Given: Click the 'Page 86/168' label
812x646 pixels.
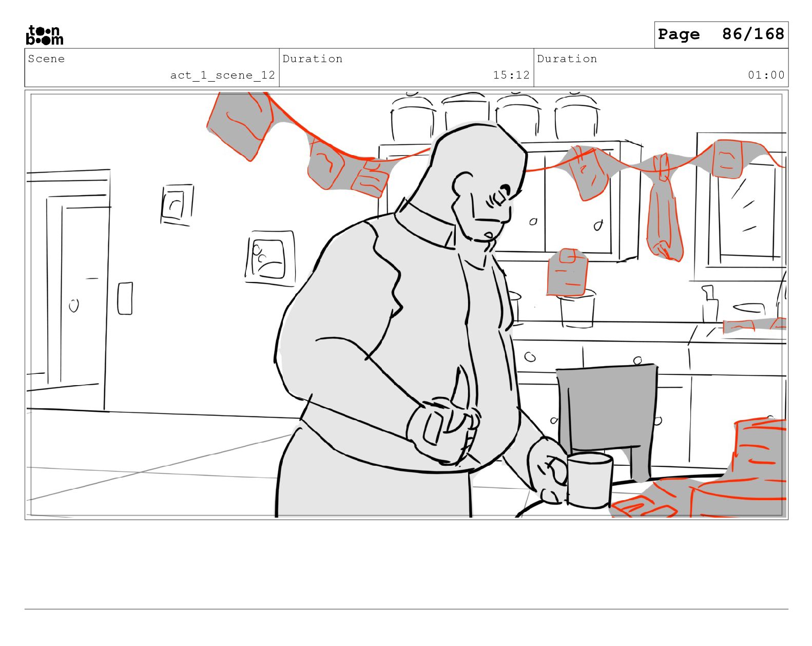Looking at the screenshot, I should click(721, 34).
